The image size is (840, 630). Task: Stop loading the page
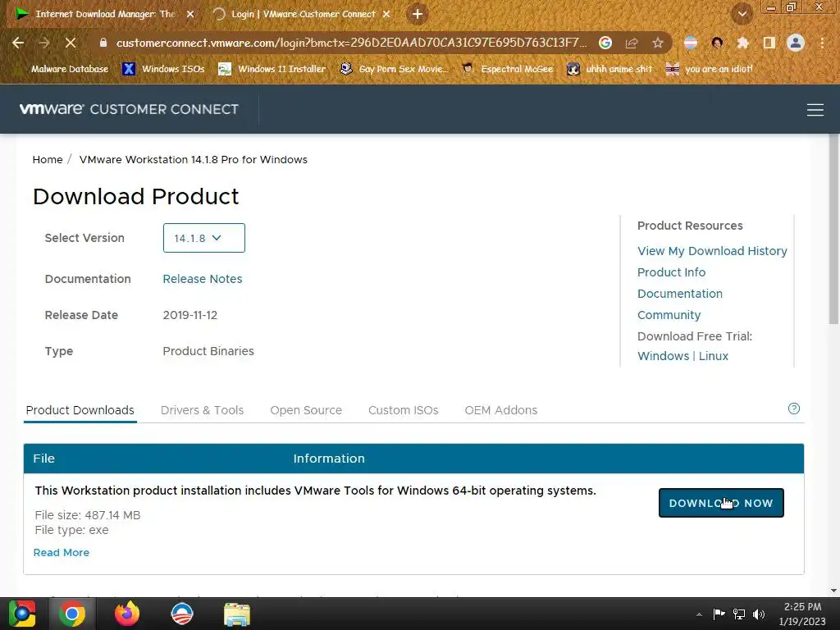point(71,43)
